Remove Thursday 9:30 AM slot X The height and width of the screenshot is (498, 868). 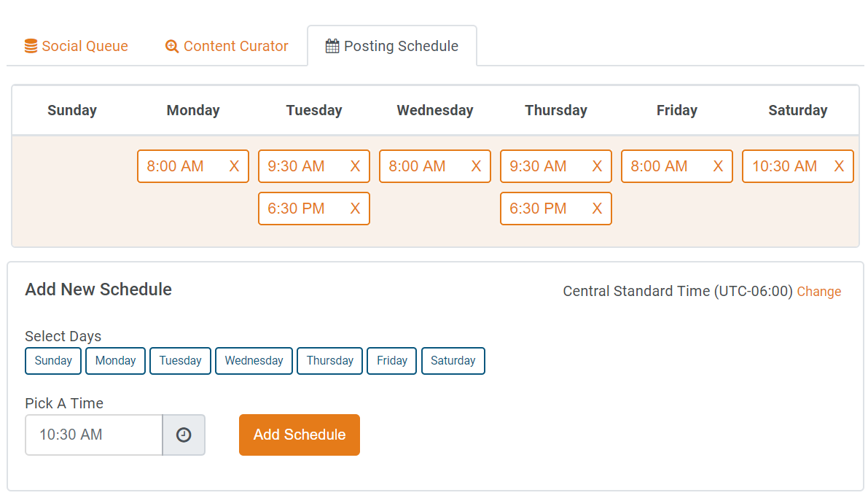(597, 166)
